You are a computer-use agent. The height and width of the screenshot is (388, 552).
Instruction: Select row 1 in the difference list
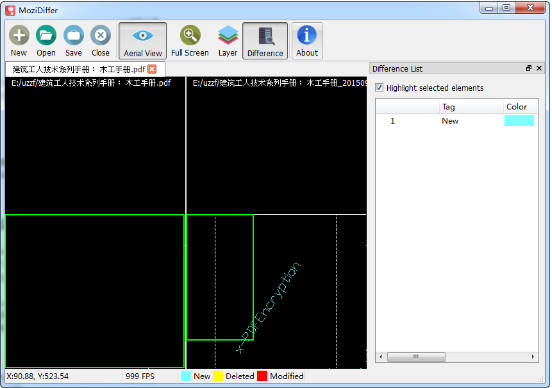pyautogui.click(x=457, y=121)
